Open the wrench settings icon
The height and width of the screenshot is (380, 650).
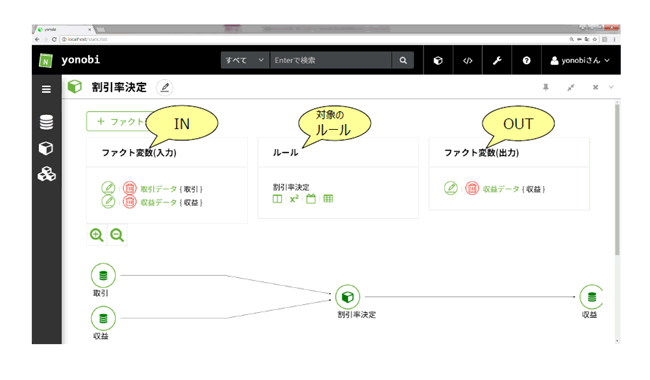(497, 61)
